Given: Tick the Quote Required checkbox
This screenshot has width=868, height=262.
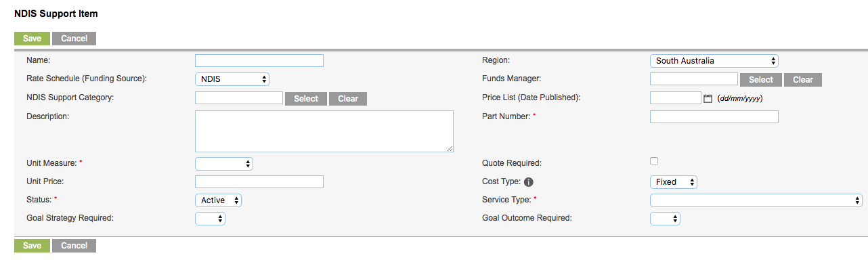Looking at the screenshot, I should (x=654, y=161).
